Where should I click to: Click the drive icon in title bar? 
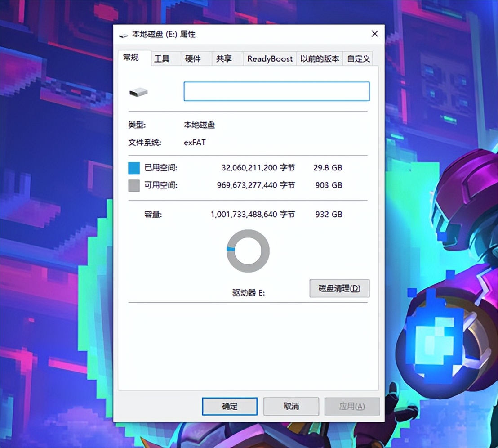tap(124, 35)
